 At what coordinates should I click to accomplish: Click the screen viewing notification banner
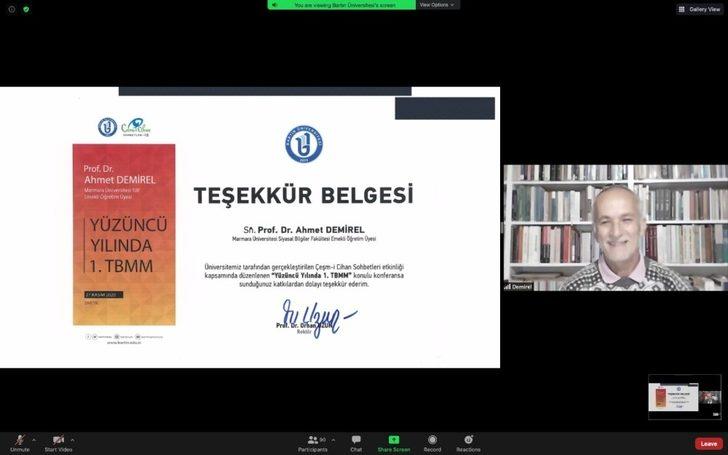[342, 5]
